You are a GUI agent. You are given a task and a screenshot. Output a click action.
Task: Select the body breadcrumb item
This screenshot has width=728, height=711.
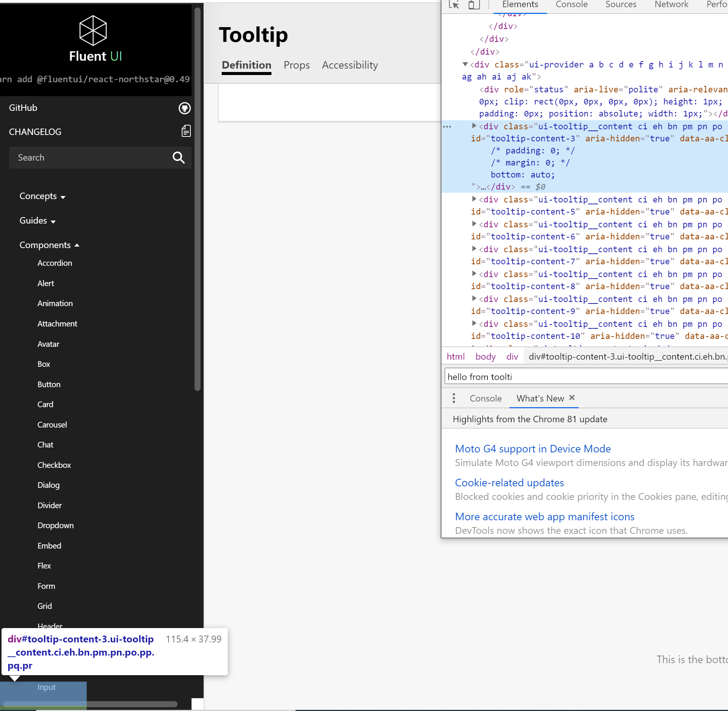pos(485,356)
